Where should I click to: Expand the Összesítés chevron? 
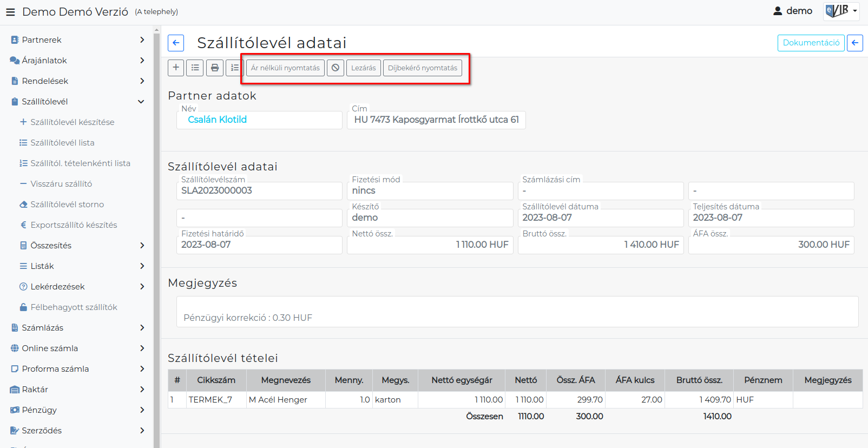click(x=142, y=245)
